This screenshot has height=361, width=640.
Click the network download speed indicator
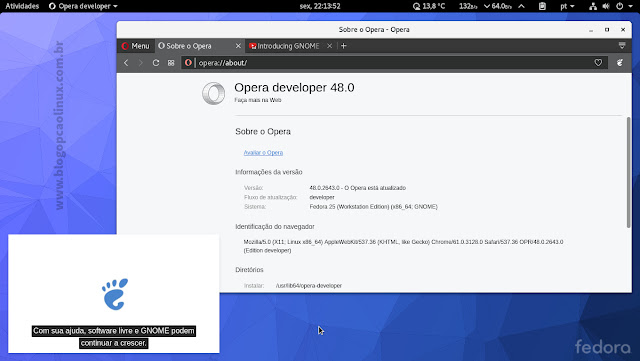coord(498,6)
